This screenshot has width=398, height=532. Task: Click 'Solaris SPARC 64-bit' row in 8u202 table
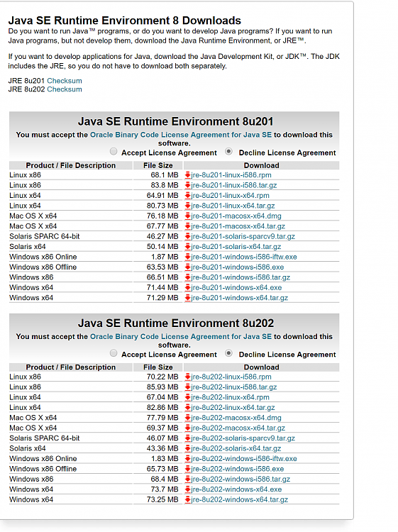click(45, 438)
